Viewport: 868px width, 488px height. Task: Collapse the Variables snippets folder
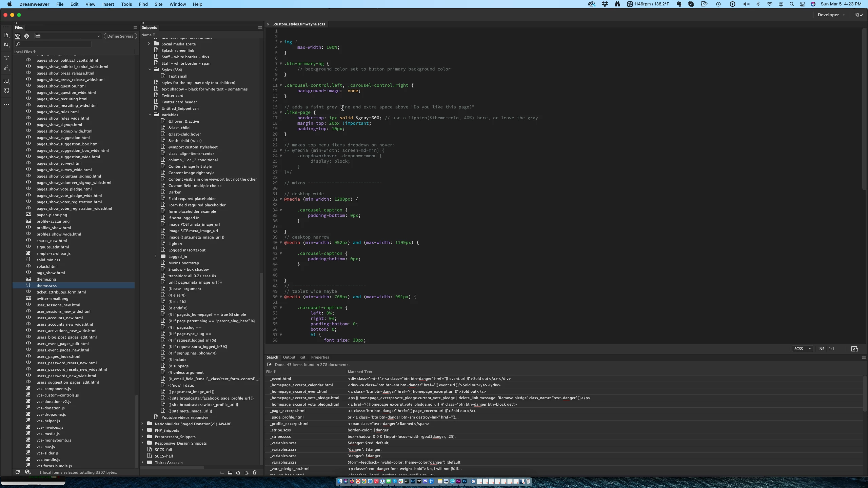150,115
